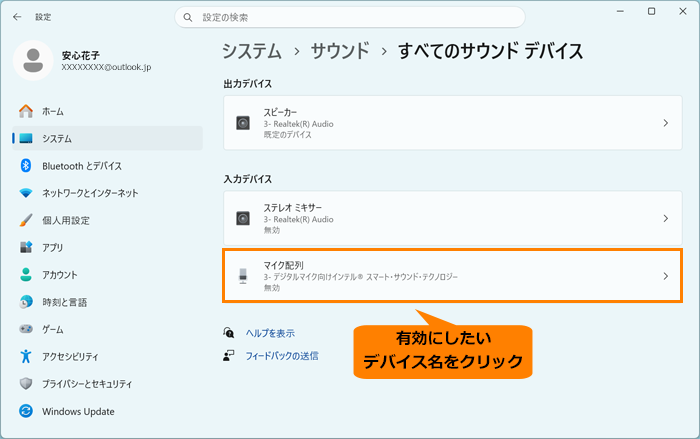Click the Windows Update sync icon
Image resolution: width=700 pixels, height=439 pixels.
click(x=26, y=411)
